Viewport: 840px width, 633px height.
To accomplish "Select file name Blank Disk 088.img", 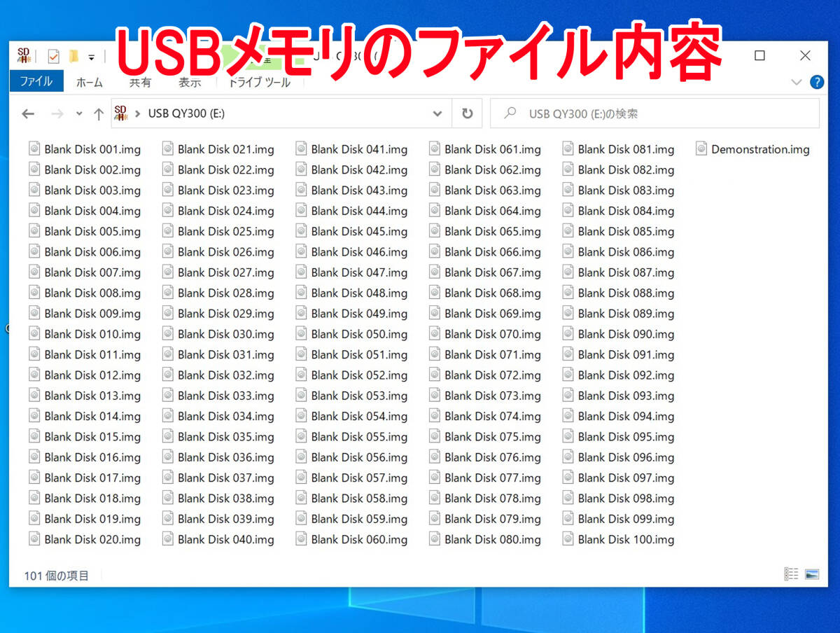I will click(x=626, y=293).
